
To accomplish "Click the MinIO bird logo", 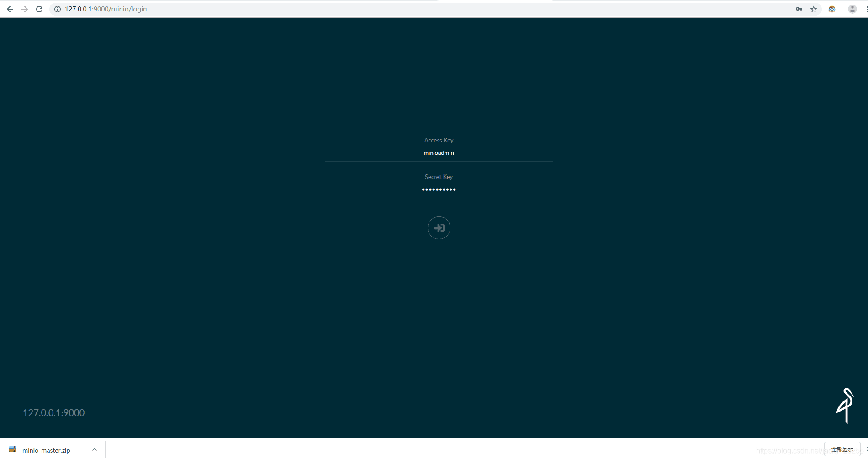I will coord(846,406).
